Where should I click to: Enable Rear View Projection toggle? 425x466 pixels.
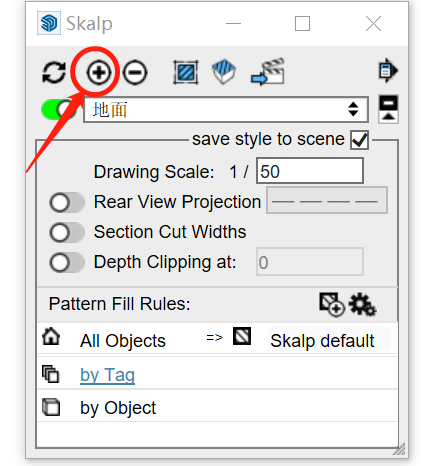[x=67, y=202]
